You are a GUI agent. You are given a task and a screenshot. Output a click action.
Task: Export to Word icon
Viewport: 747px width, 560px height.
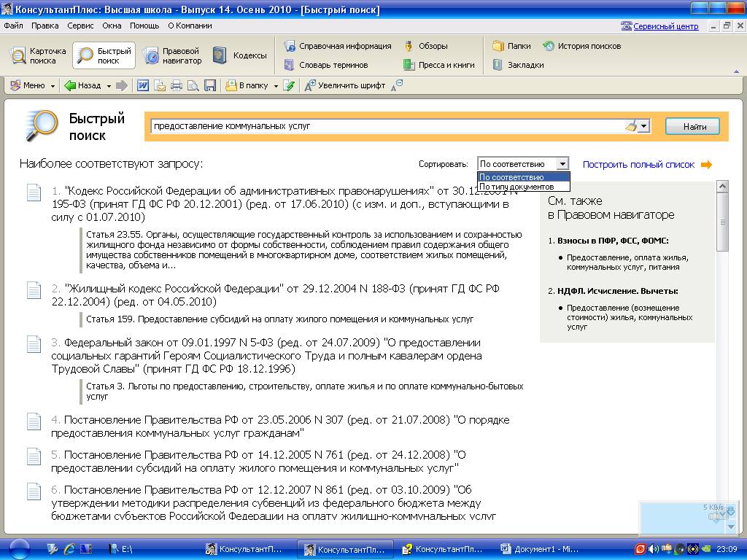point(143,85)
